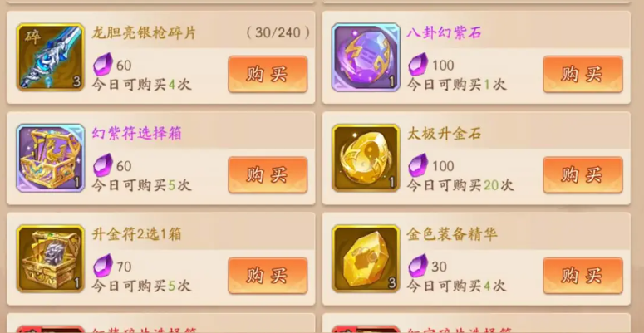Open the 幻紫符选择箱 purple chest icon
The height and width of the screenshot is (333, 644).
coord(51,158)
